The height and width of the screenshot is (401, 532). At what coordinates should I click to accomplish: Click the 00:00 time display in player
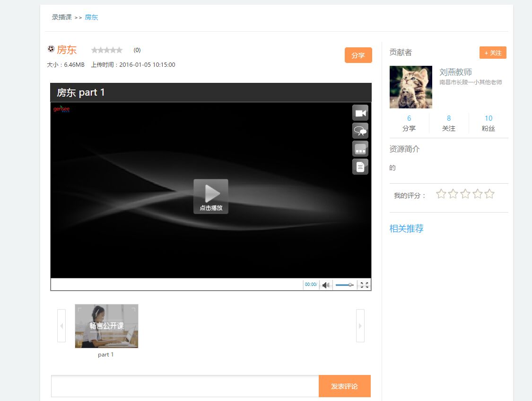(x=311, y=285)
